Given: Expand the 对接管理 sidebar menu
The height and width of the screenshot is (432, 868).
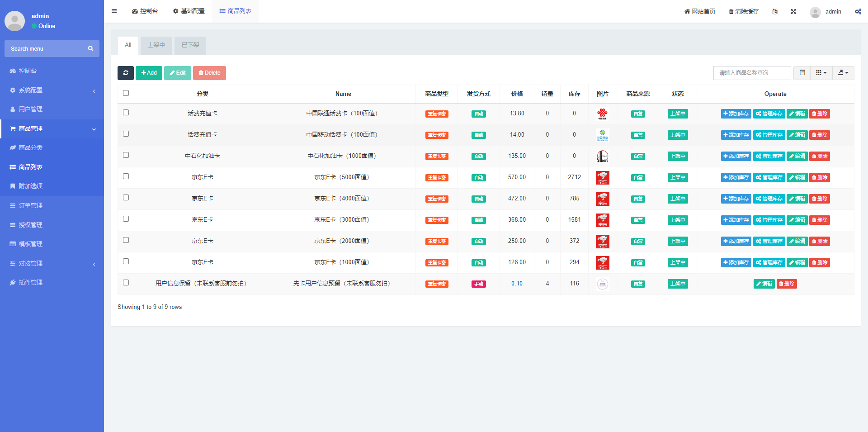Looking at the screenshot, I should [x=52, y=263].
